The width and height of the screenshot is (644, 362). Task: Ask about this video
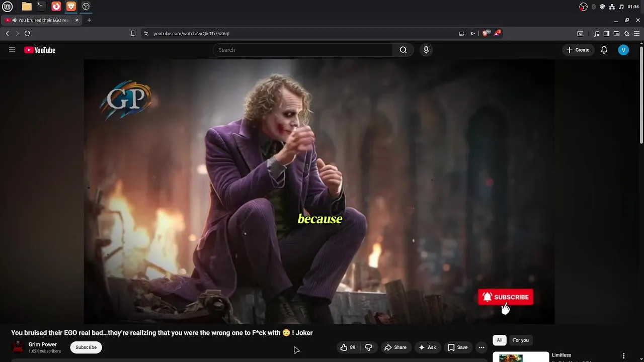coord(427,347)
